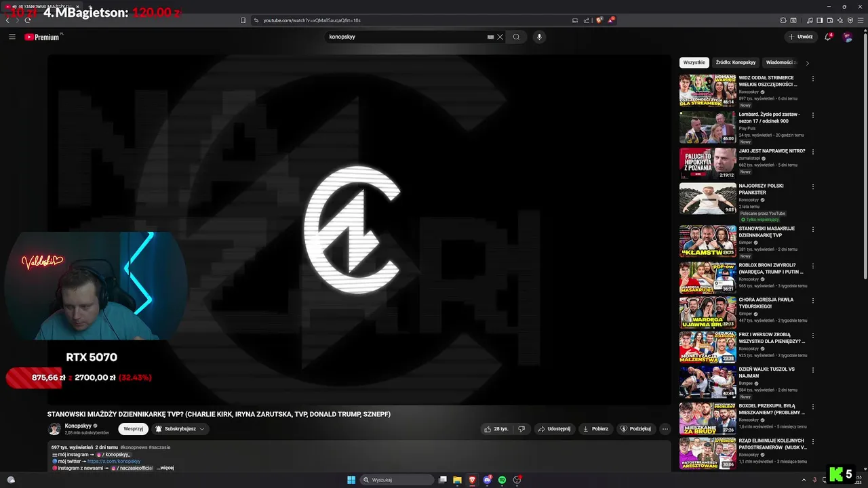Click the STANOWSKI MIAŻDŻY browser tab
868x488 pixels.
tap(43, 7)
